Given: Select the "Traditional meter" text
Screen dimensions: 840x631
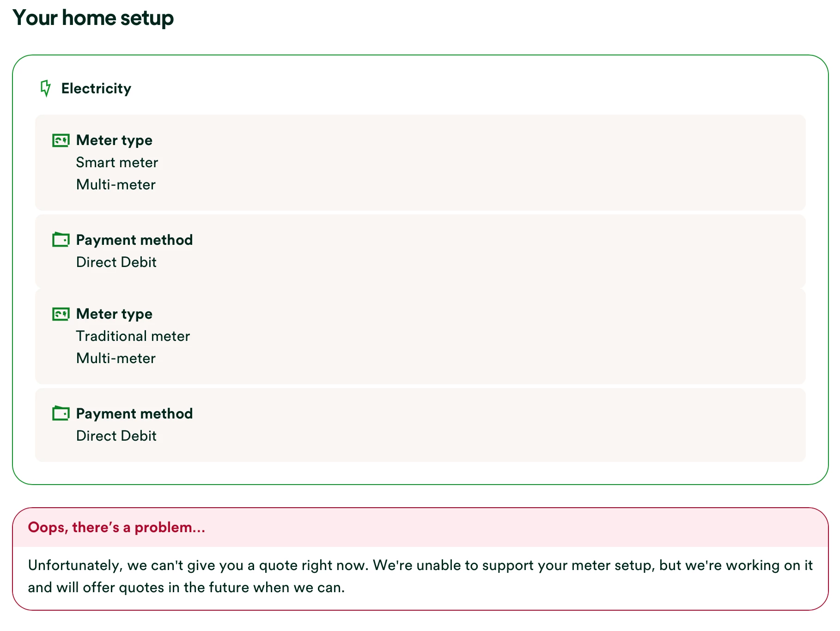Looking at the screenshot, I should tap(133, 336).
